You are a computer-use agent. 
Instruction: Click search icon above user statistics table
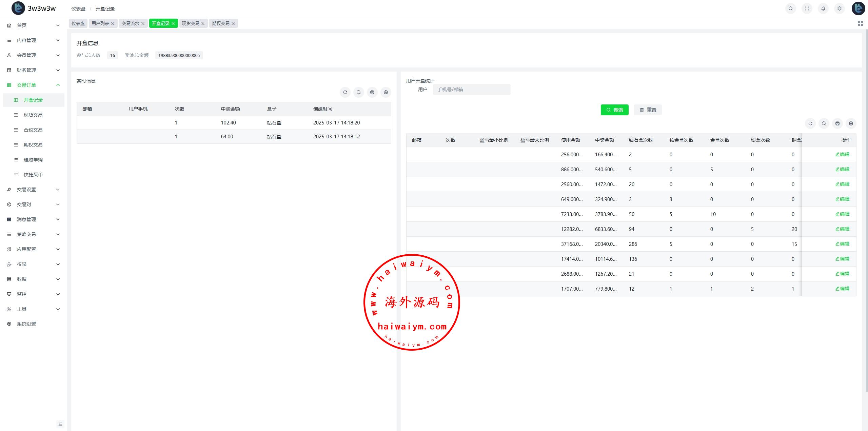pos(824,123)
